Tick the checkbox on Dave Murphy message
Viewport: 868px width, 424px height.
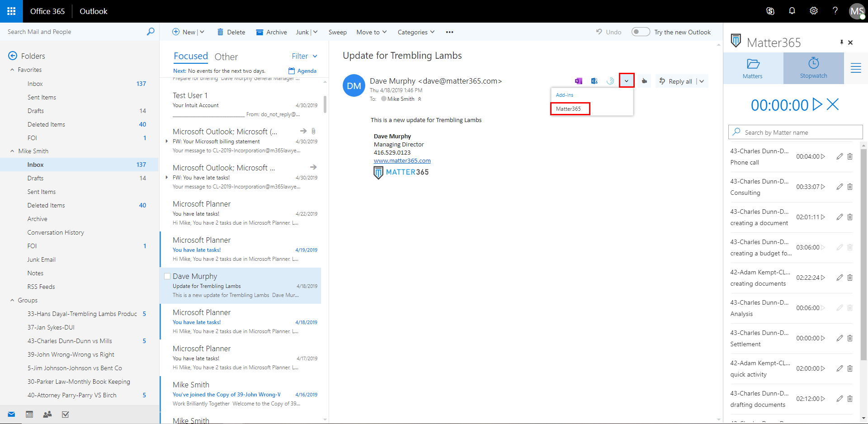[167, 276]
